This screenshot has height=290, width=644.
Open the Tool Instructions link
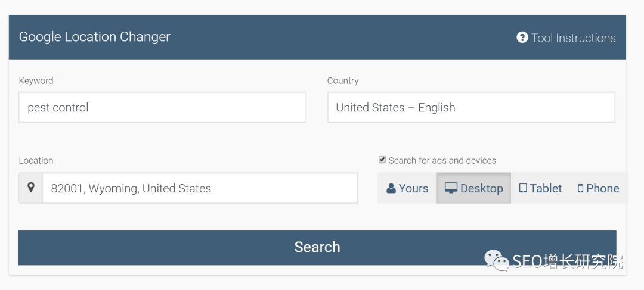pyautogui.click(x=573, y=38)
